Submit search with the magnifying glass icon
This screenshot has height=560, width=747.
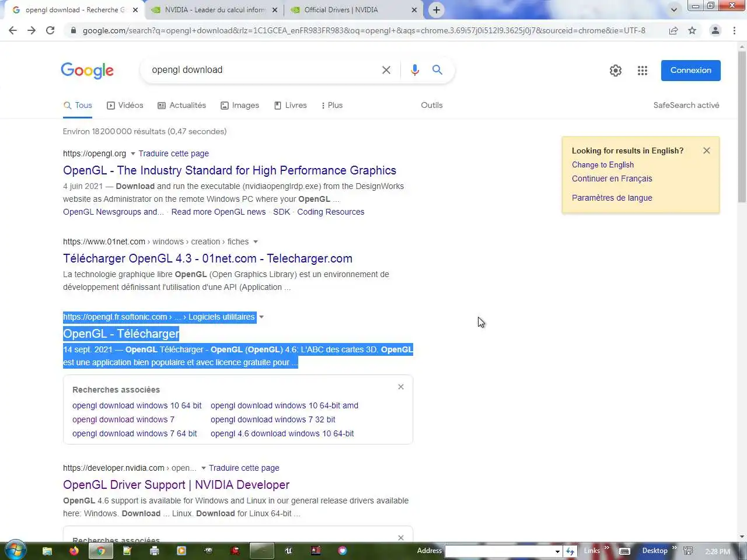tap(437, 70)
